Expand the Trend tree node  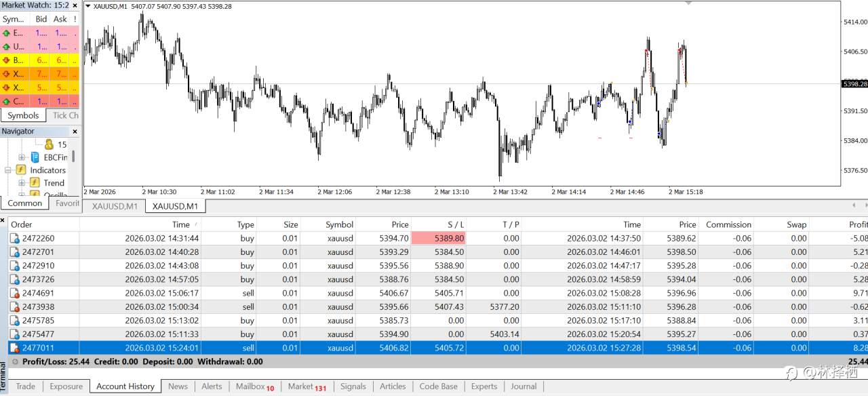coord(22,183)
